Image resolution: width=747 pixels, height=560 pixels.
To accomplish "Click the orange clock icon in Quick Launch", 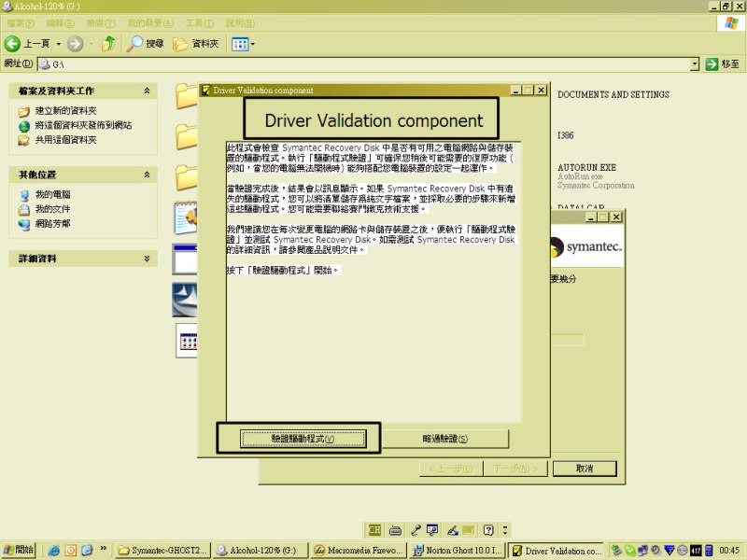I will tap(71, 551).
